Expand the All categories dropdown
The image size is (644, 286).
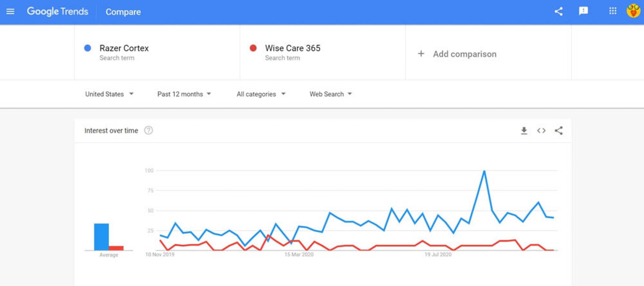(261, 94)
